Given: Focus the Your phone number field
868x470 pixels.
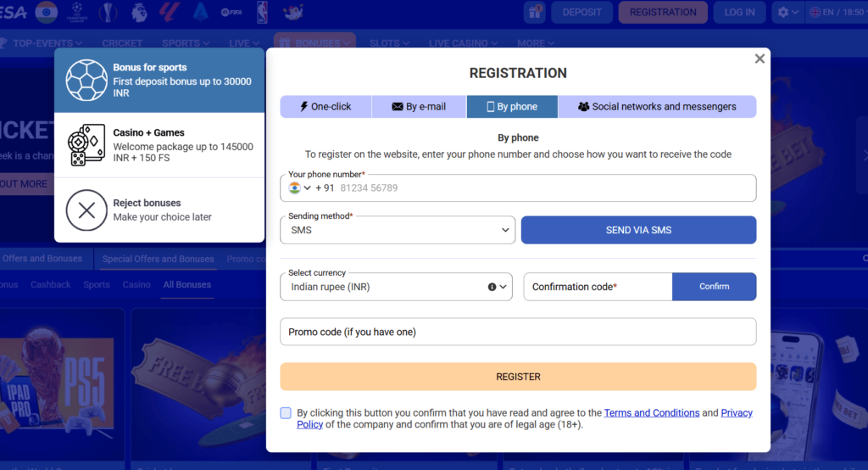Looking at the screenshot, I should [x=518, y=187].
